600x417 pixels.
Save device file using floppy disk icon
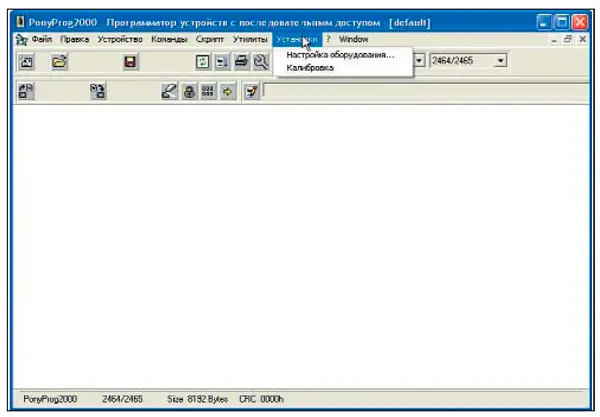coord(130,62)
